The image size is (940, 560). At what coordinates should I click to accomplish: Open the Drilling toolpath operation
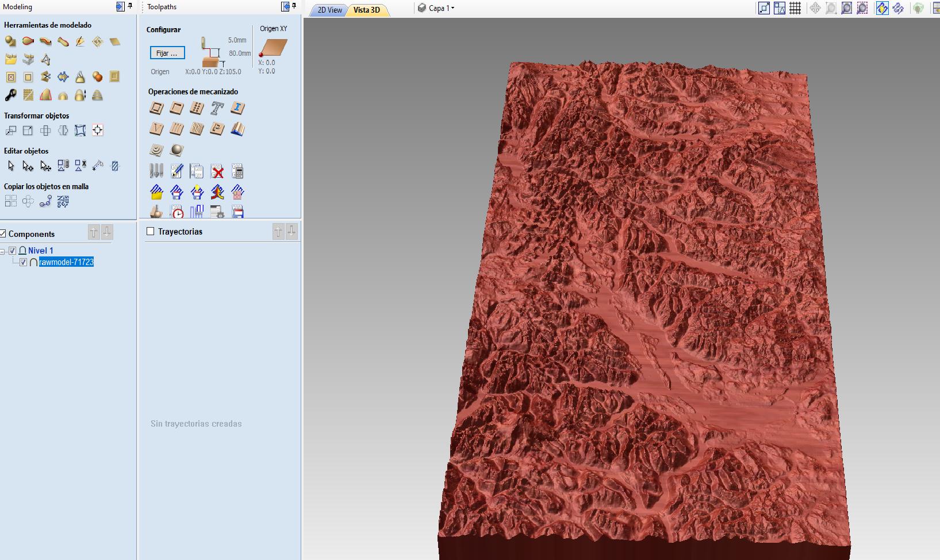click(x=197, y=108)
